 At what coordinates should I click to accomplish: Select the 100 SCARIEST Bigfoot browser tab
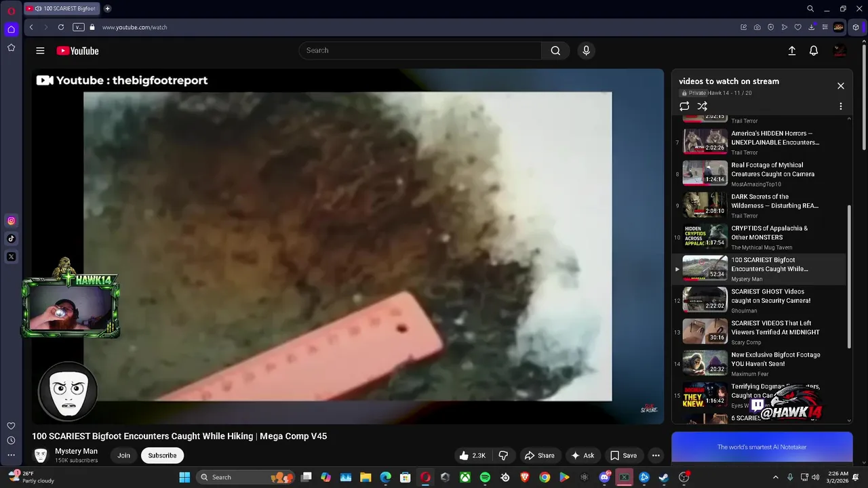coord(62,9)
